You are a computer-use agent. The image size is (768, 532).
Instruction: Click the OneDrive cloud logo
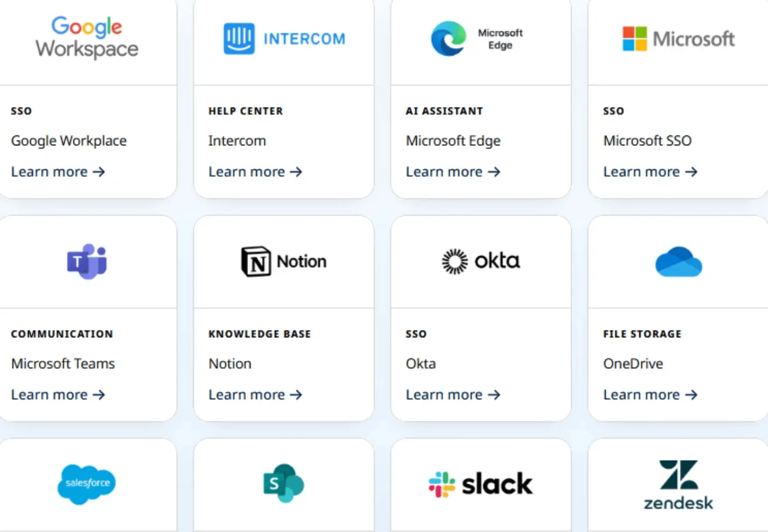(x=679, y=262)
